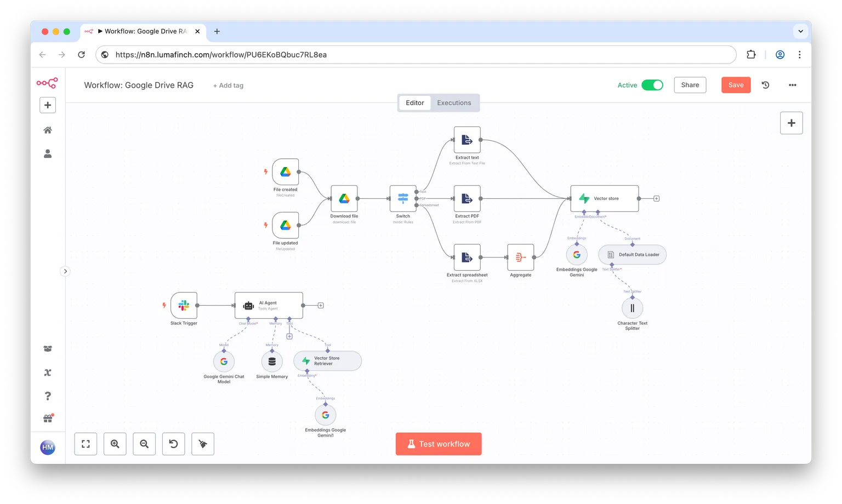
Task: Reset canvas zoom
Action: coord(173,444)
